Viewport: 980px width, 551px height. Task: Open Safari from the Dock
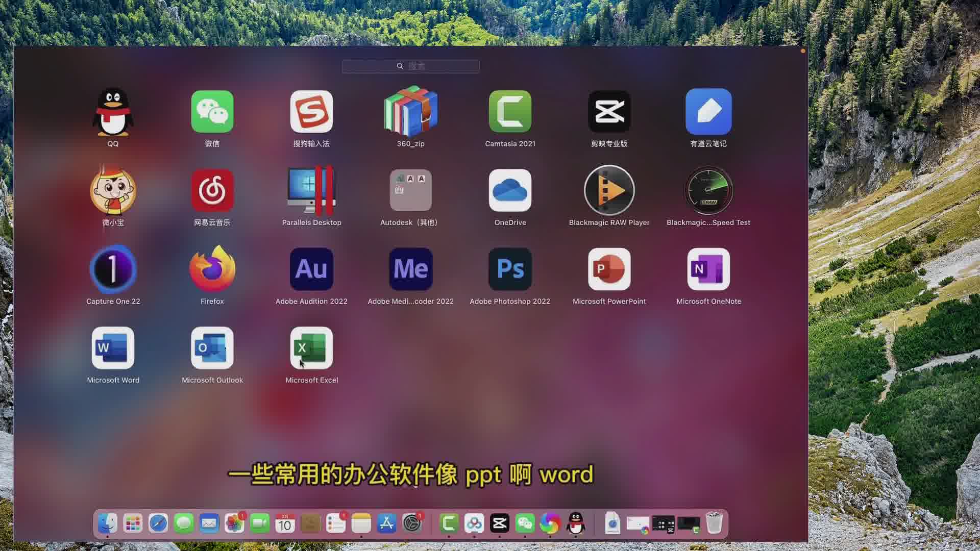point(158,523)
